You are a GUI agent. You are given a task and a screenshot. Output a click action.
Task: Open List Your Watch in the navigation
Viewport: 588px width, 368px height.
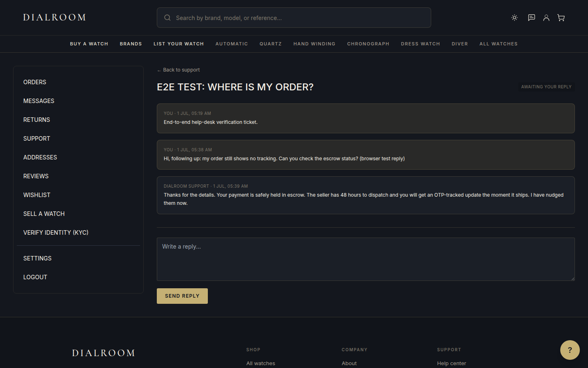[178, 44]
